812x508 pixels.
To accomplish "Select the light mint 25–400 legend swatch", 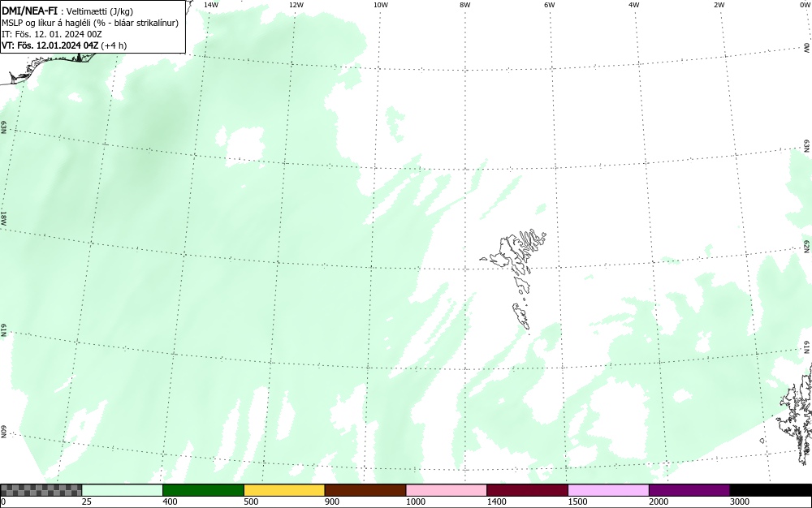I will point(123,490).
